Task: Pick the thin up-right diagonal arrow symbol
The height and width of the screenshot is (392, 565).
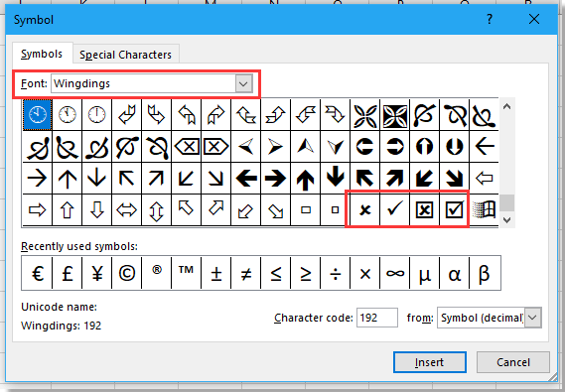Action: pos(157,179)
